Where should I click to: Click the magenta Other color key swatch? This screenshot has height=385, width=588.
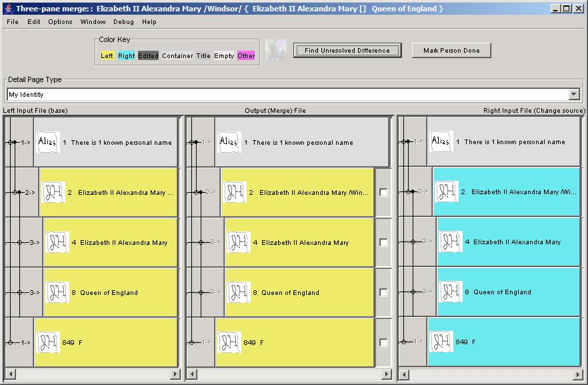(x=246, y=56)
